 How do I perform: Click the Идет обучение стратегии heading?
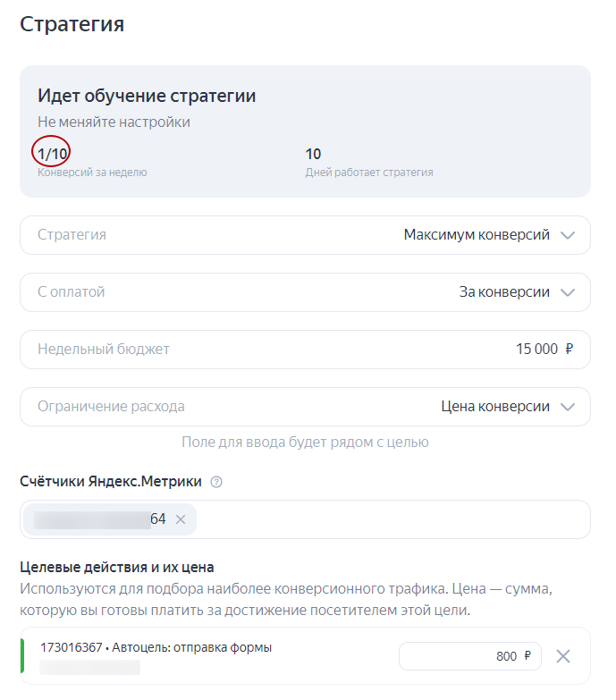(x=148, y=96)
